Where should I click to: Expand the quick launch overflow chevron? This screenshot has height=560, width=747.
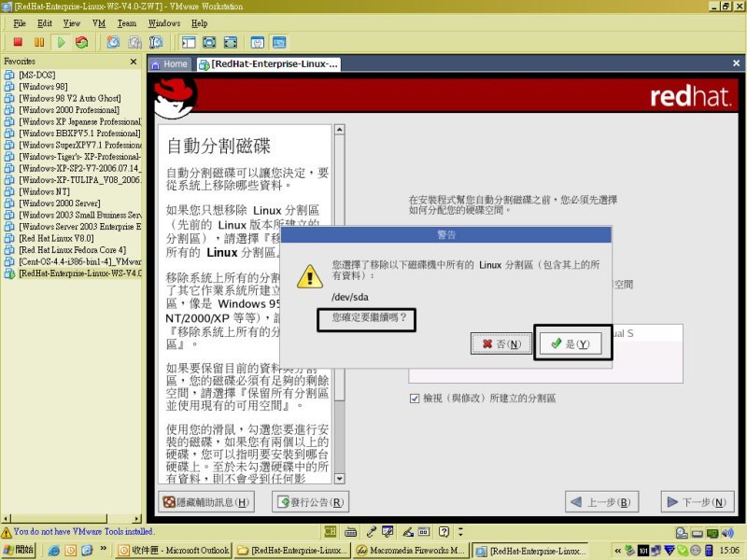click(104, 549)
